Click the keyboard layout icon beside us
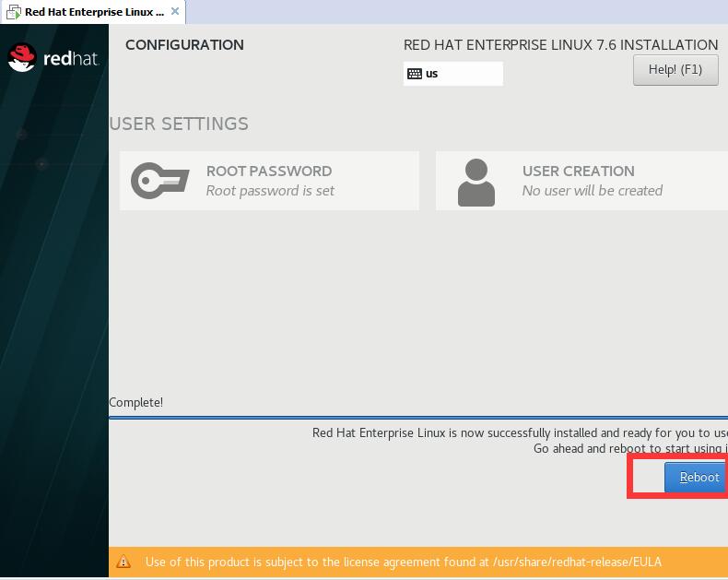Screen dimensions: 728x580 coord(415,74)
